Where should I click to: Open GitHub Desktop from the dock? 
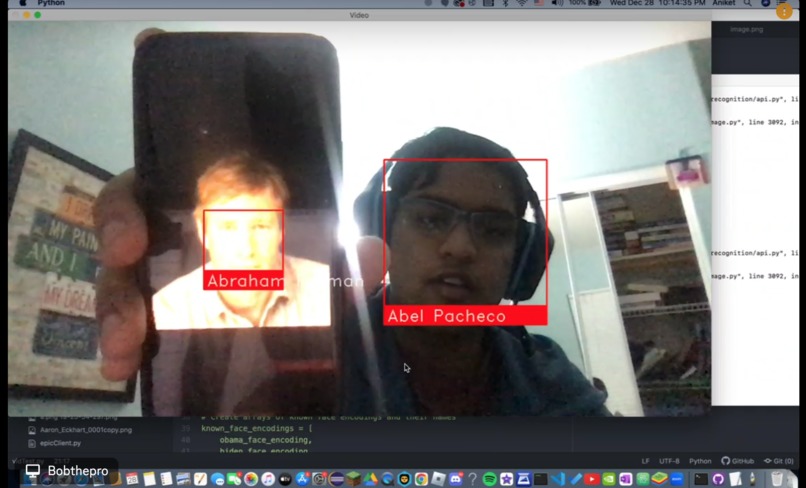(718, 479)
